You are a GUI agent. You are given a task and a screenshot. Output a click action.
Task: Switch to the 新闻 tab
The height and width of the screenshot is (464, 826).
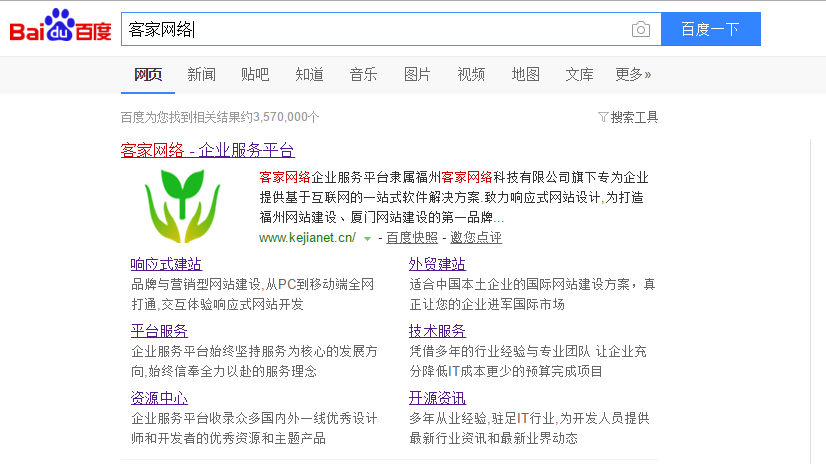tap(201, 74)
